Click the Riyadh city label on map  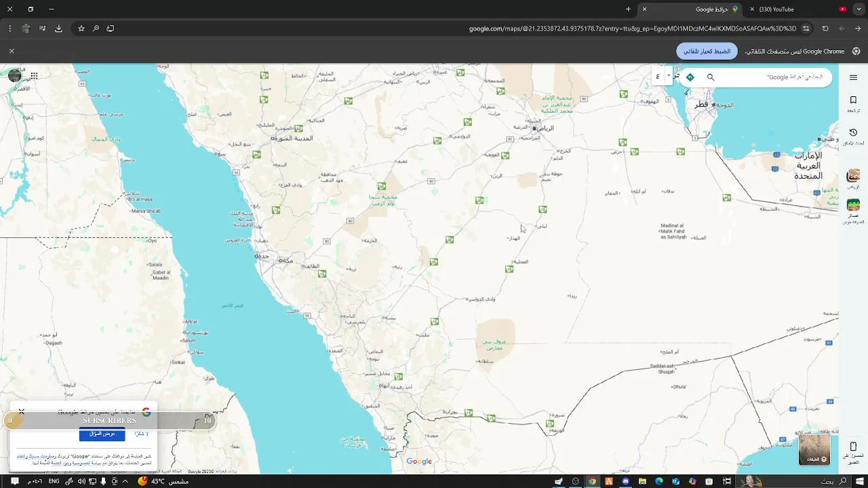coord(546,128)
